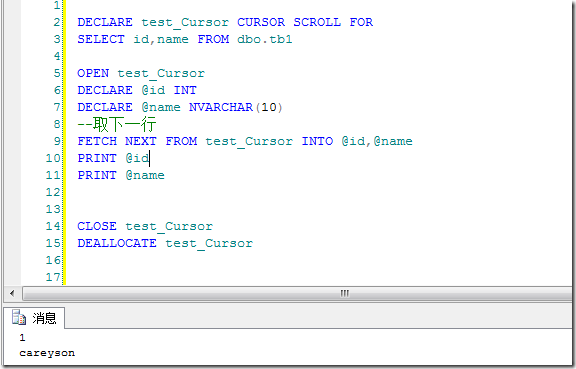Click the horizontal scrollbar left arrow
576x369 pixels.
point(12,293)
